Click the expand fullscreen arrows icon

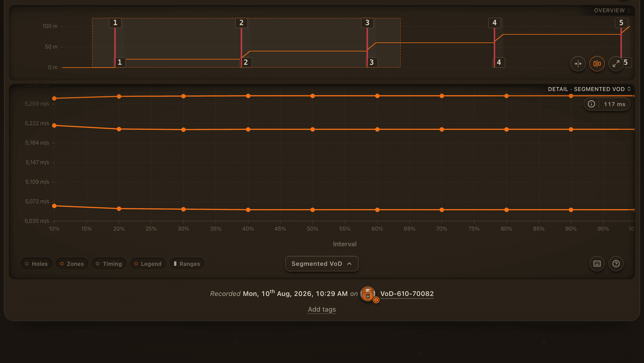click(616, 64)
